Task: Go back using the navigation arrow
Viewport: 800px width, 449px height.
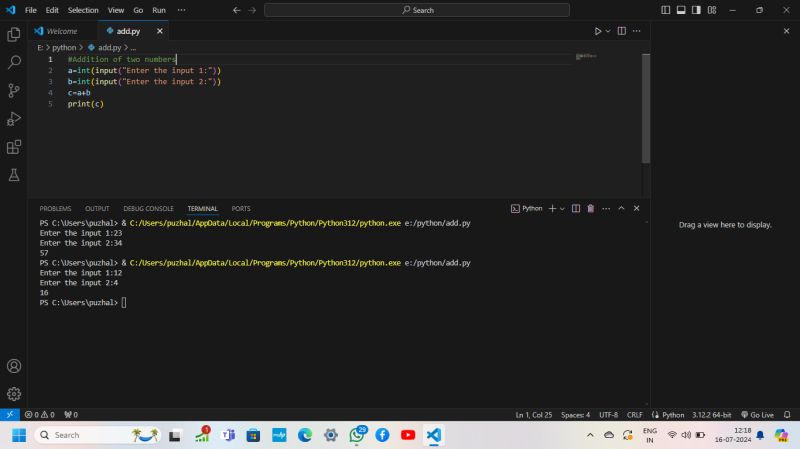Action: pyautogui.click(x=236, y=10)
